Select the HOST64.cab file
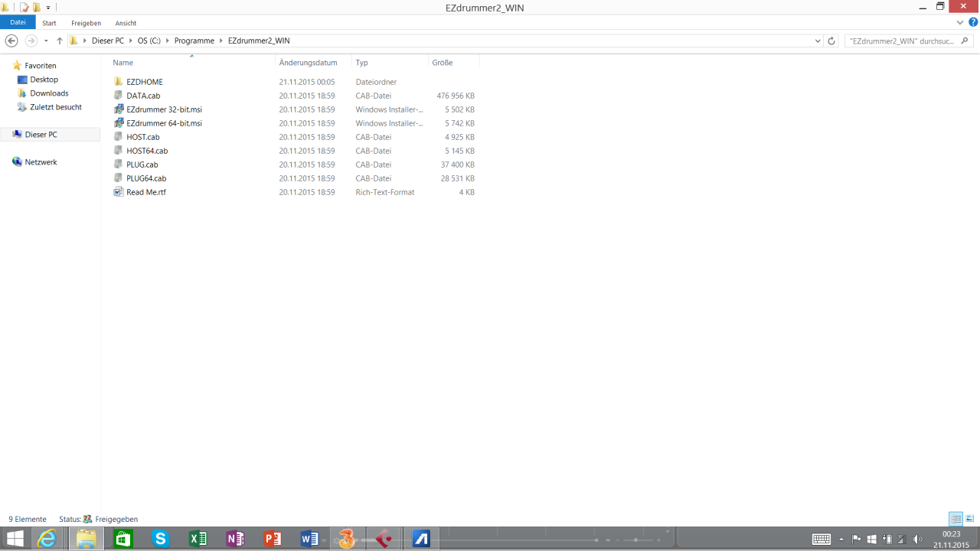Screen dimensions: 980x551 (x=147, y=151)
